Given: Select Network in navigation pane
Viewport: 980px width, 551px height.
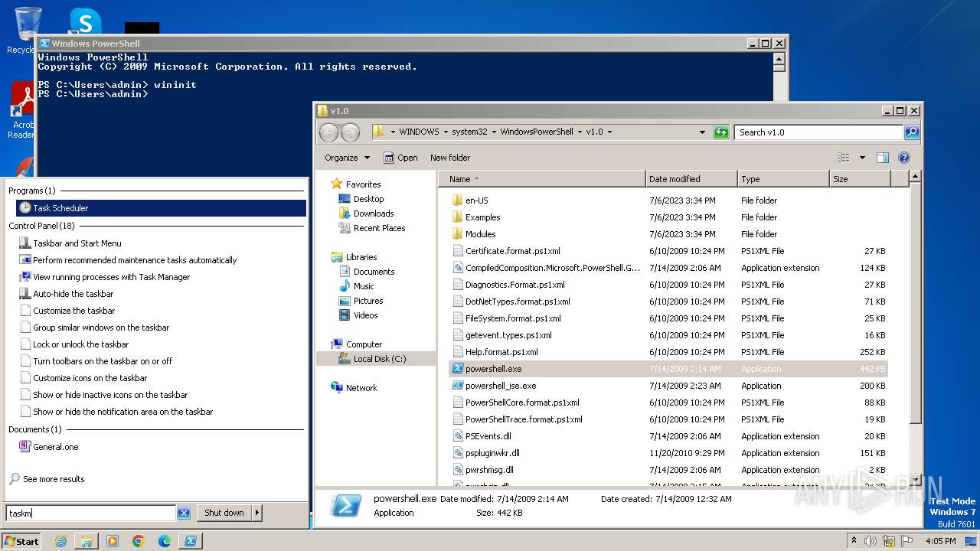Looking at the screenshot, I should (x=361, y=388).
